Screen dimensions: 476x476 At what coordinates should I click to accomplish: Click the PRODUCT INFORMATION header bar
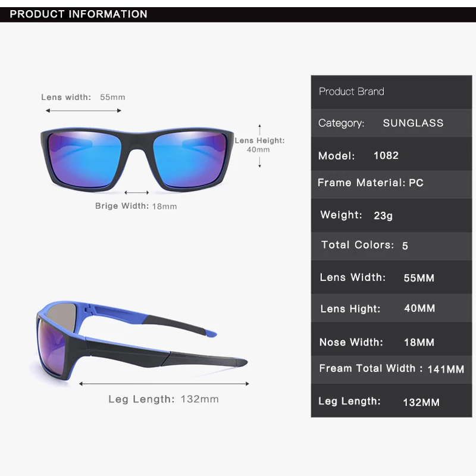(x=238, y=14)
